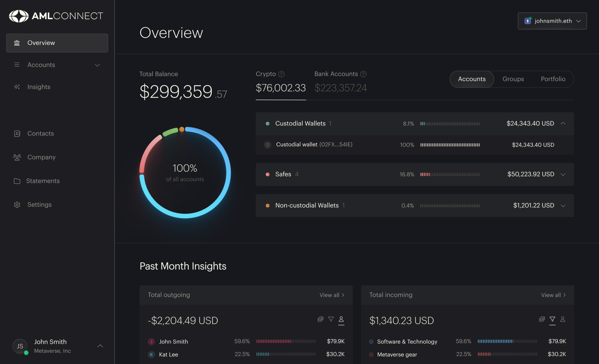599x364 pixels.
Task: Open Insights from the sidebar
Action: click(x=39, y=87)
